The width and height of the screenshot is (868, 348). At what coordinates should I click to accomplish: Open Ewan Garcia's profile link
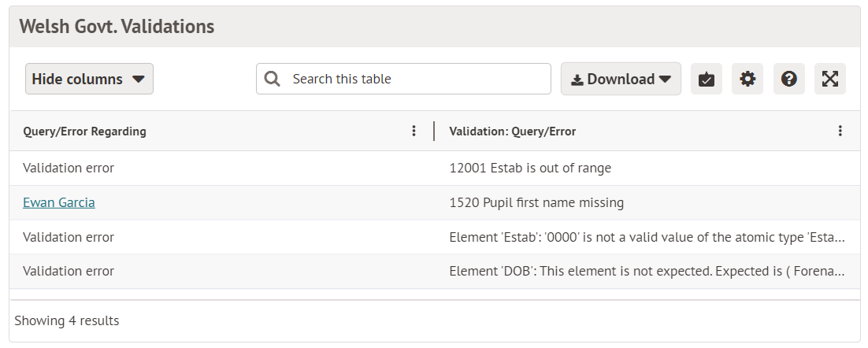tap(59, 202)
